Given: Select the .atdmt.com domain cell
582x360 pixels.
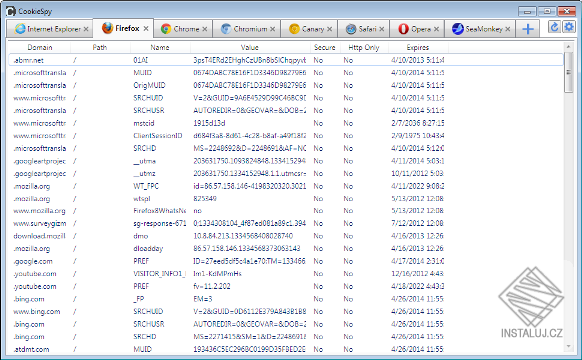Looking at the screenshot, I should (x=31, y=350).
